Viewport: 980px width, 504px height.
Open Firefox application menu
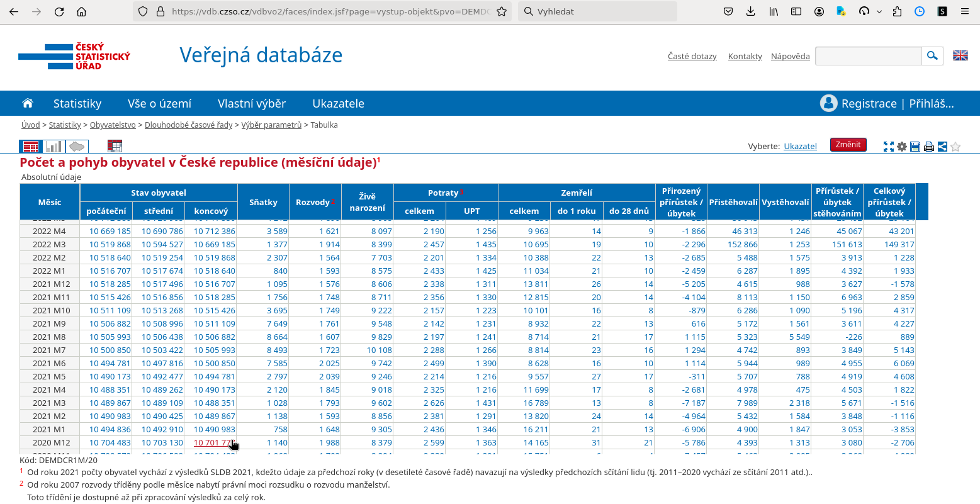(965, 11)
